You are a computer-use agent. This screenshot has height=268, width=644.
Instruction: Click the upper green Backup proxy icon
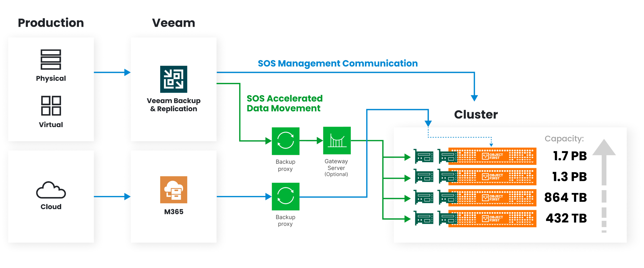coord(285,141)
